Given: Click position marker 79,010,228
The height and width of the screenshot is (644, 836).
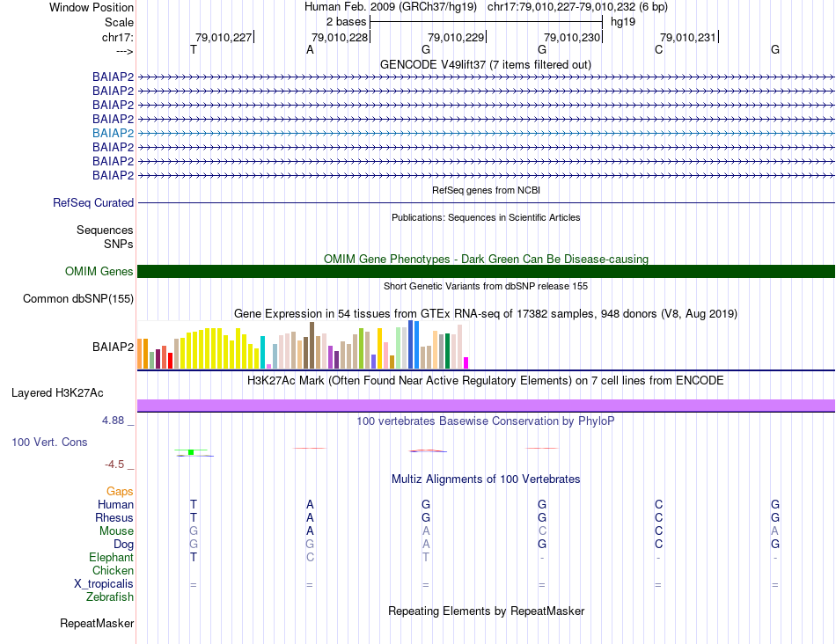Looking at the screenshot, I should click(x=340, y=37).
